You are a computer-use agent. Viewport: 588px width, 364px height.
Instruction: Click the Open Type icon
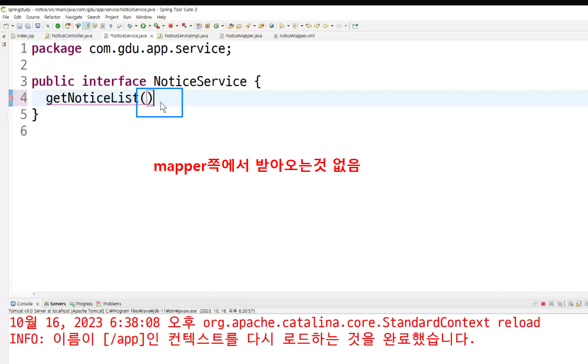(x=231, y=26)
